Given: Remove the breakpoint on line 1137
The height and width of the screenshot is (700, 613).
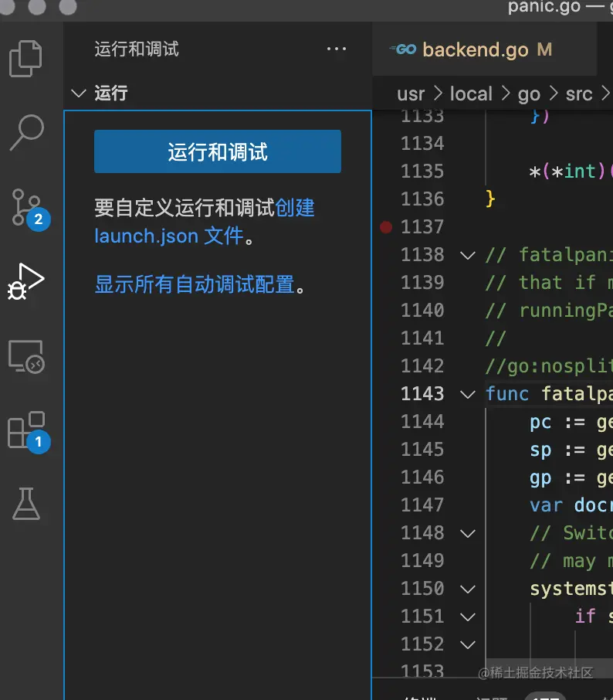Looking at the screenshot, I should click(x=386, y=227).
